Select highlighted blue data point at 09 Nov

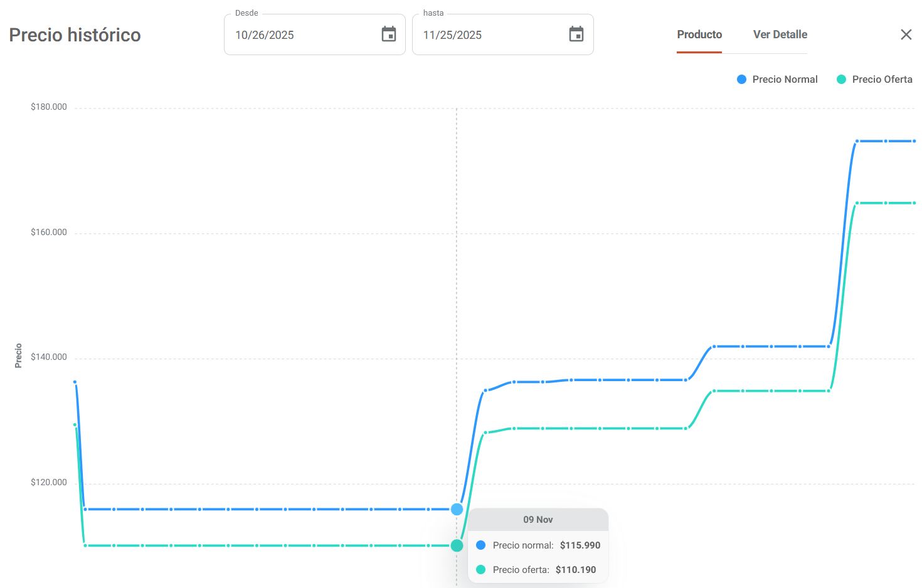point(457,509)
